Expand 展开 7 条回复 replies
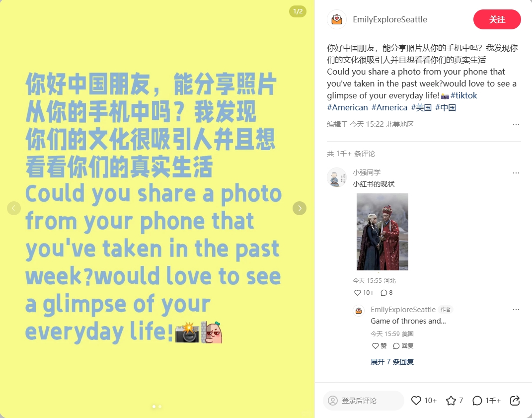The image size is (532, 418). [x=392, y=362]
